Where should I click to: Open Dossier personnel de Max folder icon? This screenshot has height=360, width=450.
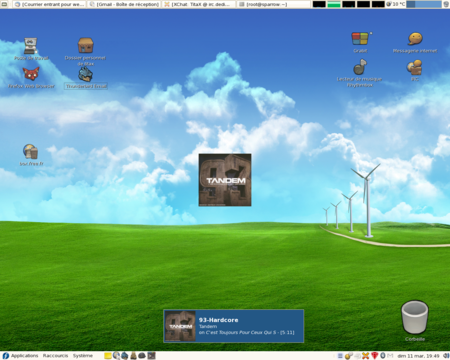click(x=86, y=45)
